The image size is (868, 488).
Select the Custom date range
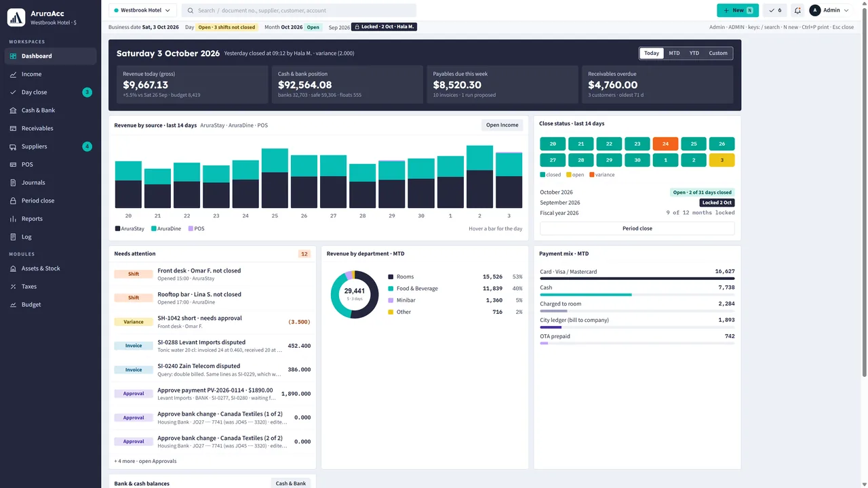click(x=718, y=53)
